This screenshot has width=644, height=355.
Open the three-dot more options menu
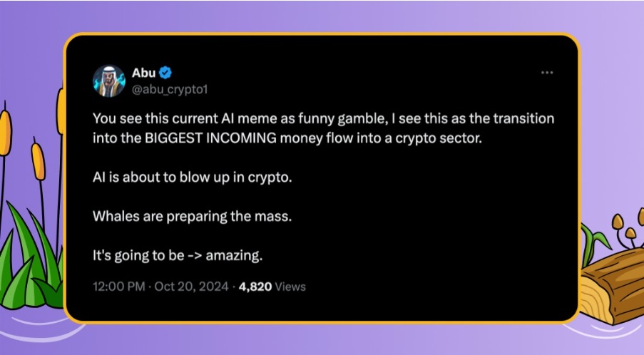coord(547,73)
